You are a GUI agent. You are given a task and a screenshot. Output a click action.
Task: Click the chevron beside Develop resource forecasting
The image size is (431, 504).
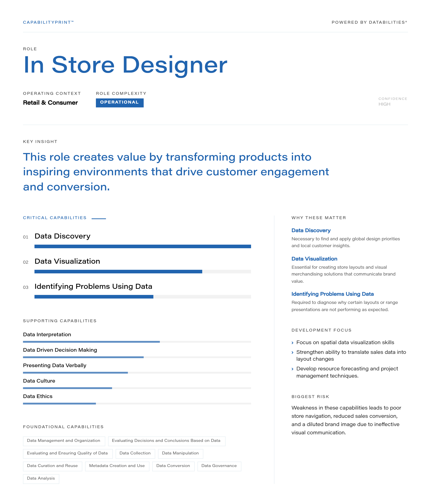[x=292, y=369]
